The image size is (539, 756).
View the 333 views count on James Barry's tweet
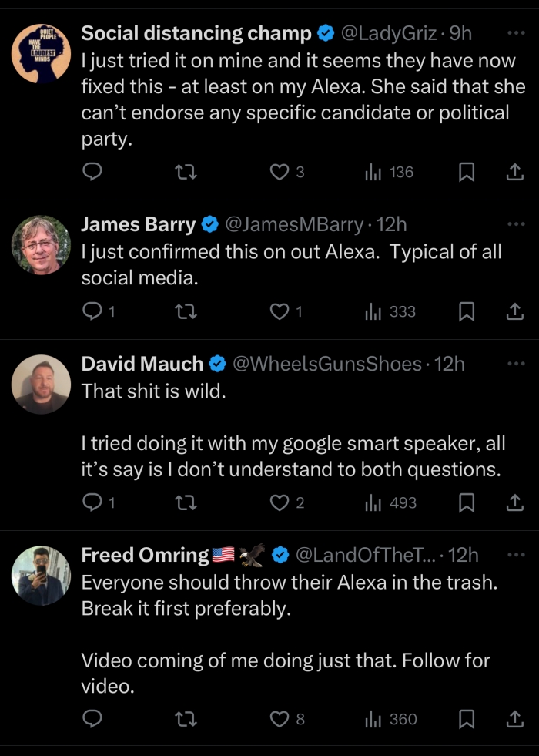pyautogui.click(x=390, y=312)
